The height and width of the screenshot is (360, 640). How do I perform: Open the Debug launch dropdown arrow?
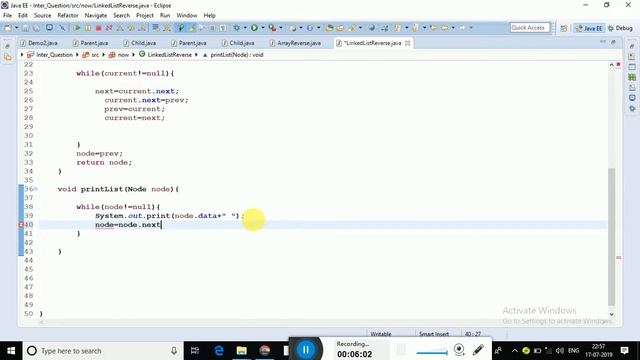tap(245, 28)
